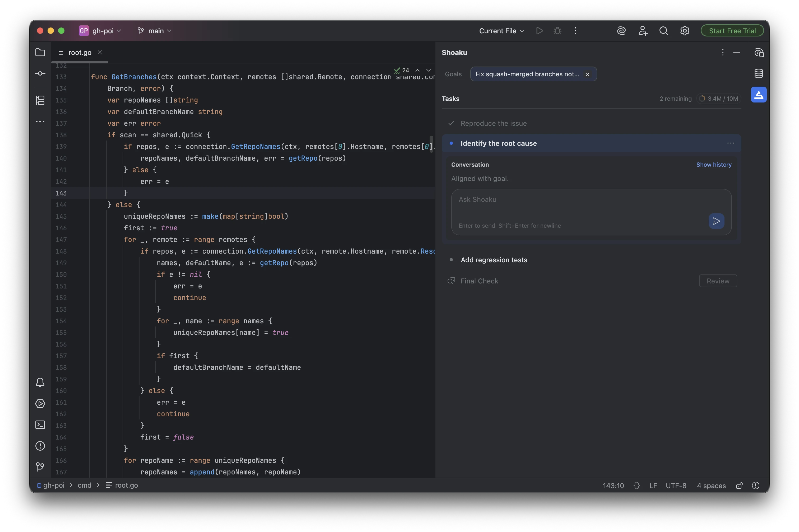This screenshot has width=799, height=532.
Task: Show more tool windows ellipsis in left sidebar
Action: coord(40,122)
